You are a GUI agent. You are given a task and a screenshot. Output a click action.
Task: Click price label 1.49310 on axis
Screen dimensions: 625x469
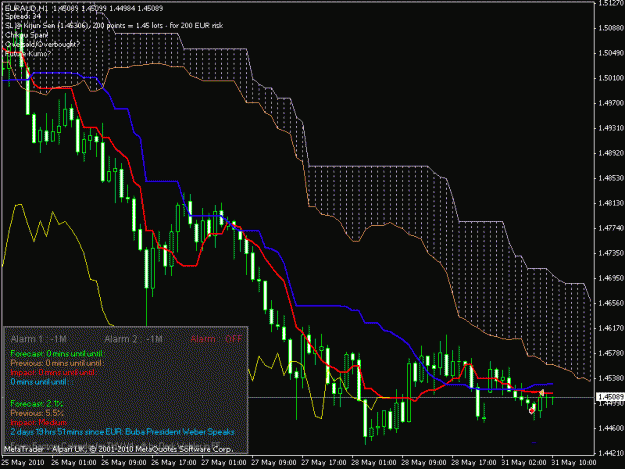611,128
